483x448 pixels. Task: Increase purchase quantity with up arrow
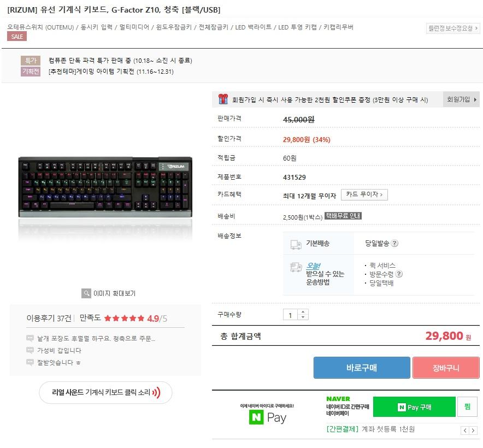click(x=303, y=311)
